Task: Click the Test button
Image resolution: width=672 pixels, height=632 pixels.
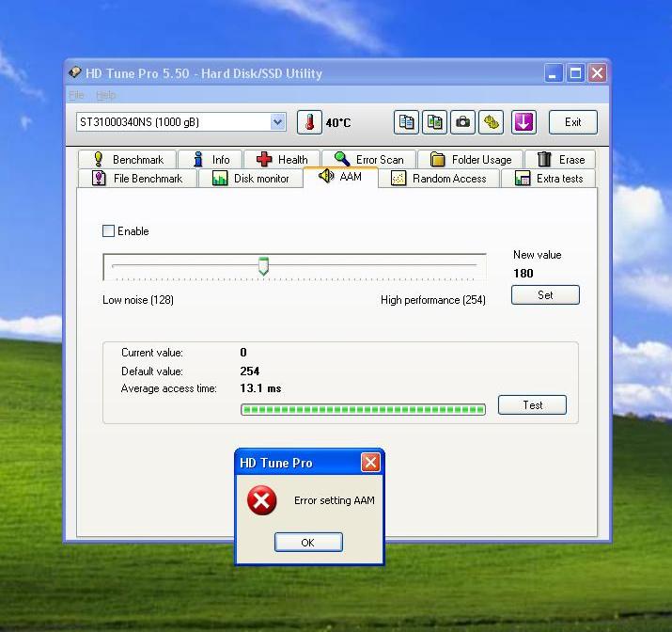Action: (532, 404)
